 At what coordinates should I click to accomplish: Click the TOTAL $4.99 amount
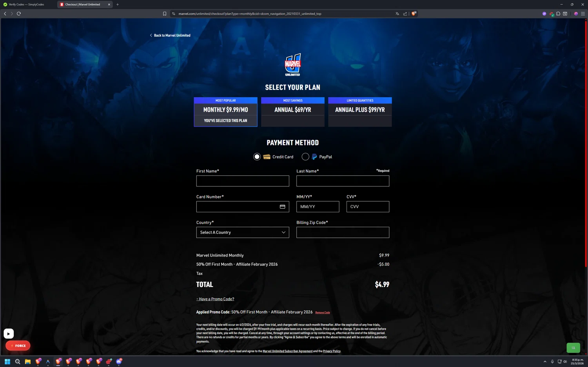(x=382, y=285)
